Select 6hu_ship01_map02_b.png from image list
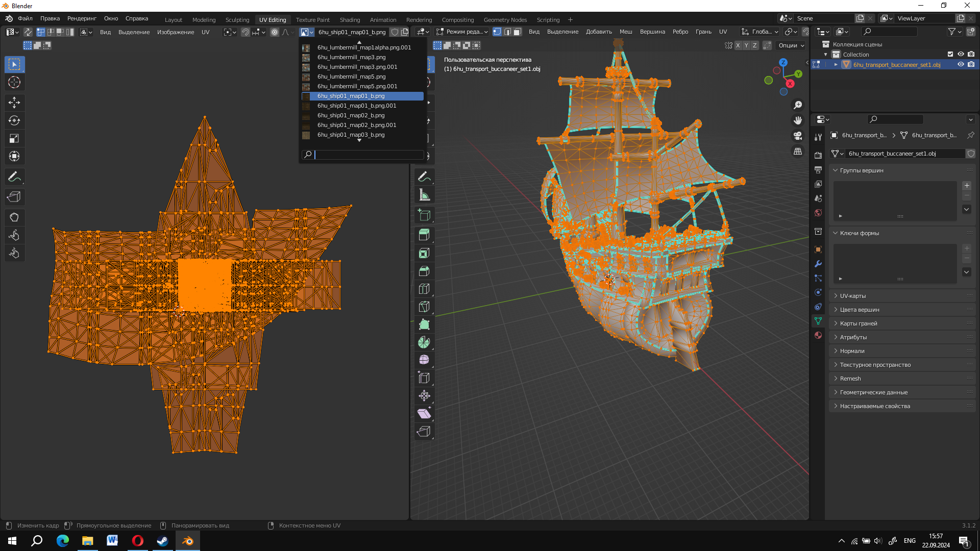 click(351, 115)
